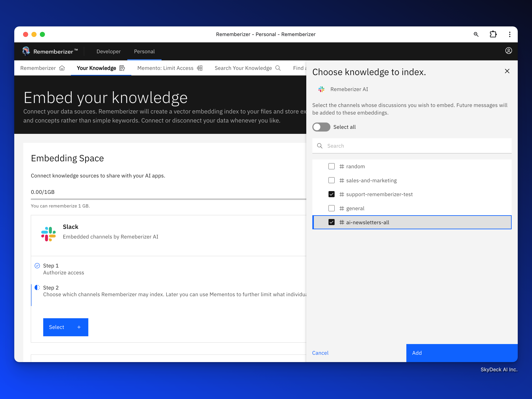Close the Choose knowledge panel

[x=507, y=71]
